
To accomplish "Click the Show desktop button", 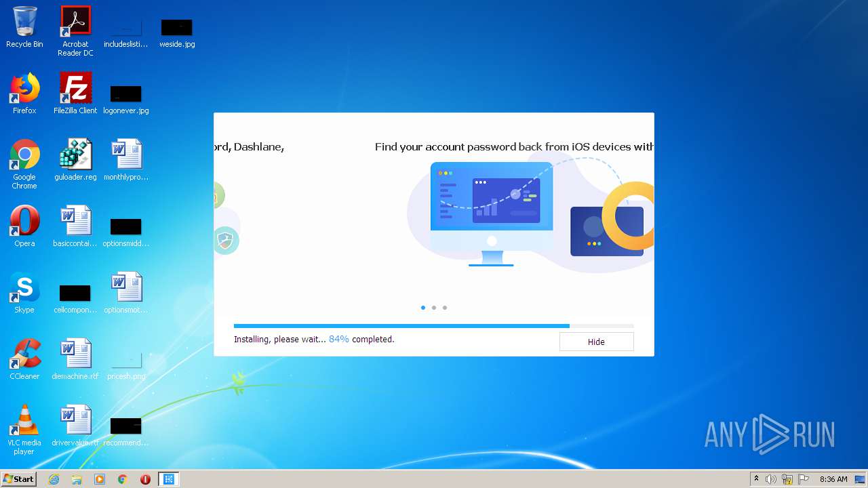I will click(861, 479).
